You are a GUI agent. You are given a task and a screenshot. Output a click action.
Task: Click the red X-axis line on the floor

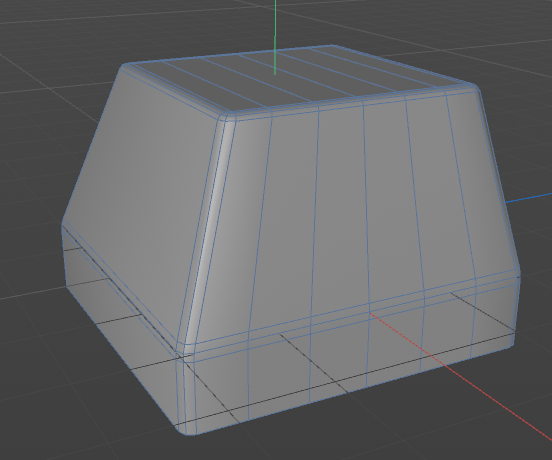458,373
